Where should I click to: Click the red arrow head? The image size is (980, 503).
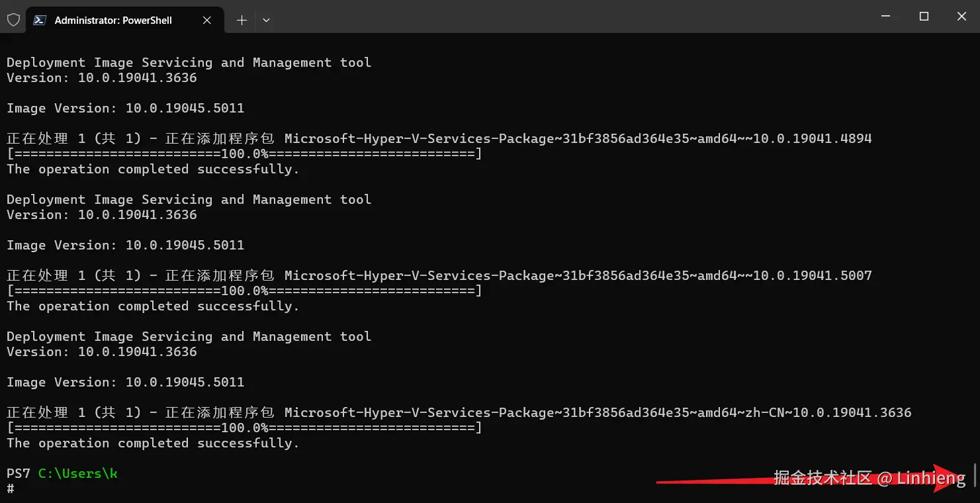[950, 478]
